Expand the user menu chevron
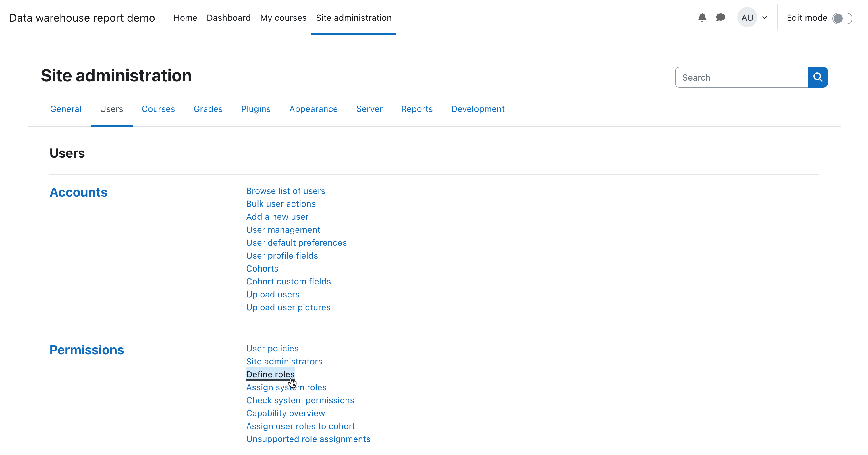This screenshot has width=868, height=455. click(765, 18)
